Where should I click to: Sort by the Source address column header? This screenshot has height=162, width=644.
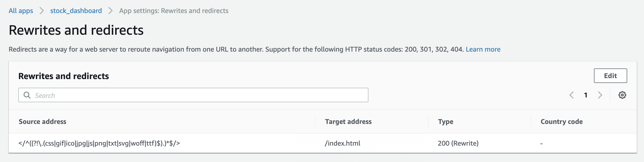click(x=43, y=122)
